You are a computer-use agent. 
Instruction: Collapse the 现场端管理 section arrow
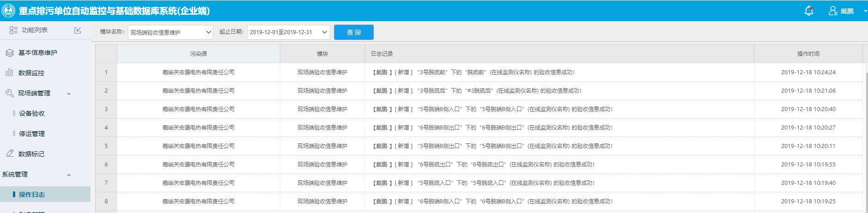pos(69,94)
